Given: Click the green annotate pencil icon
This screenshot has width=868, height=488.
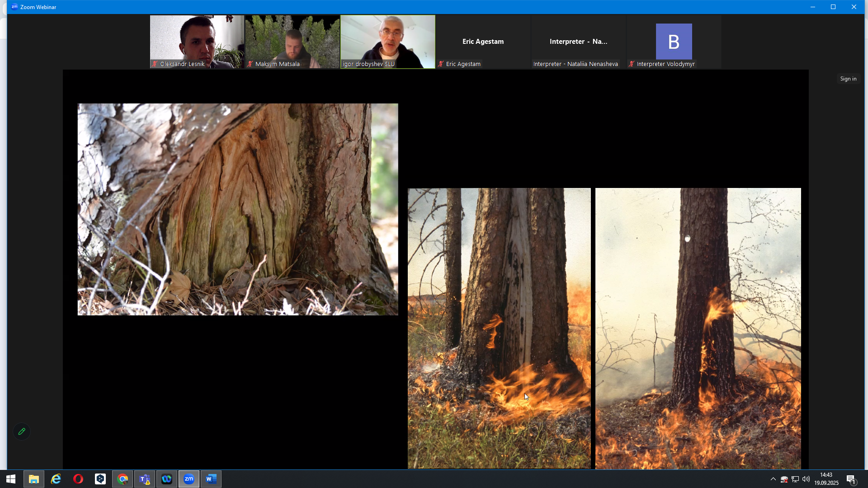Looking at the screenshot, I should coord(22,432).
